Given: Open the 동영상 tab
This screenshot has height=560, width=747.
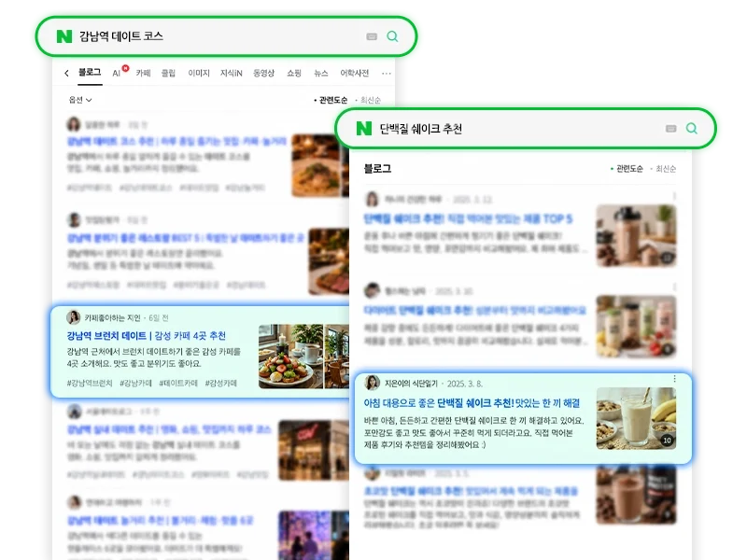Looking at the screenshot, I should pyautogui.click(x=263, y=73).
